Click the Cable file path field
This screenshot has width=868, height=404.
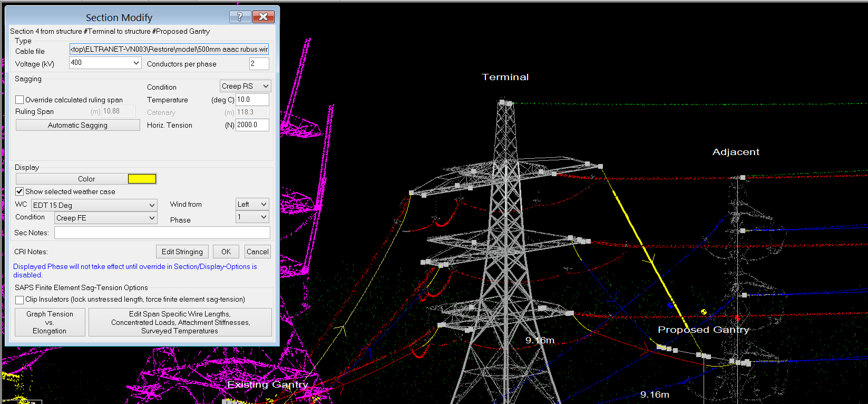169,49
